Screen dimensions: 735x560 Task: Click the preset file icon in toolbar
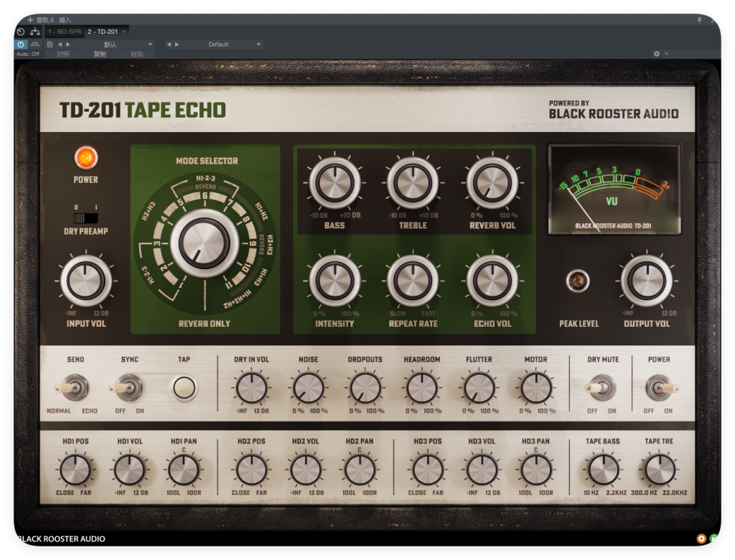tap(50, 45)
